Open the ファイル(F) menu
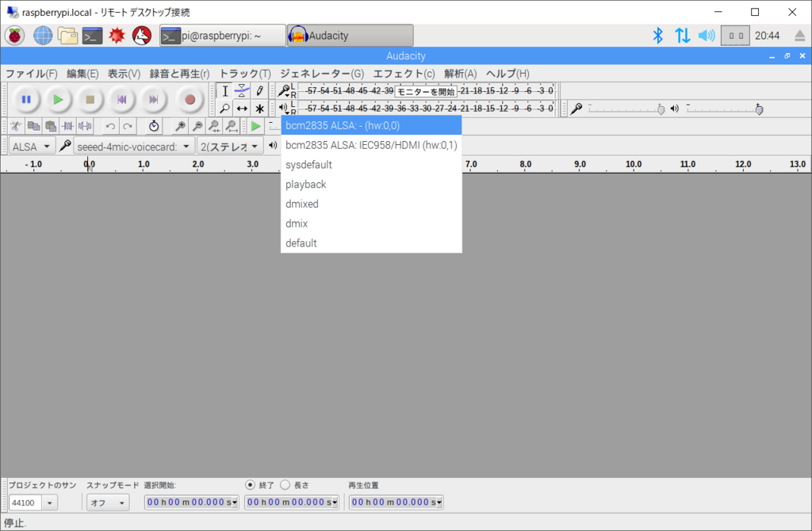The image size is (812, 531). pos(31,74)
